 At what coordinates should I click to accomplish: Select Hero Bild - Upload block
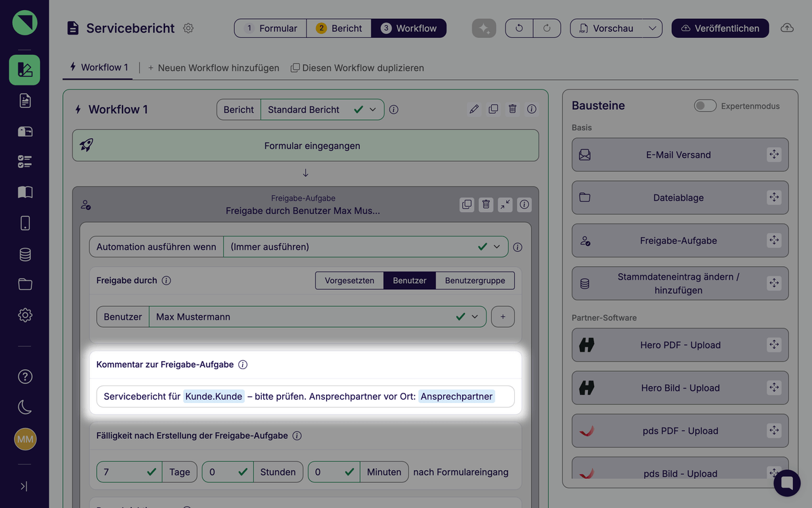click(680, 388)
